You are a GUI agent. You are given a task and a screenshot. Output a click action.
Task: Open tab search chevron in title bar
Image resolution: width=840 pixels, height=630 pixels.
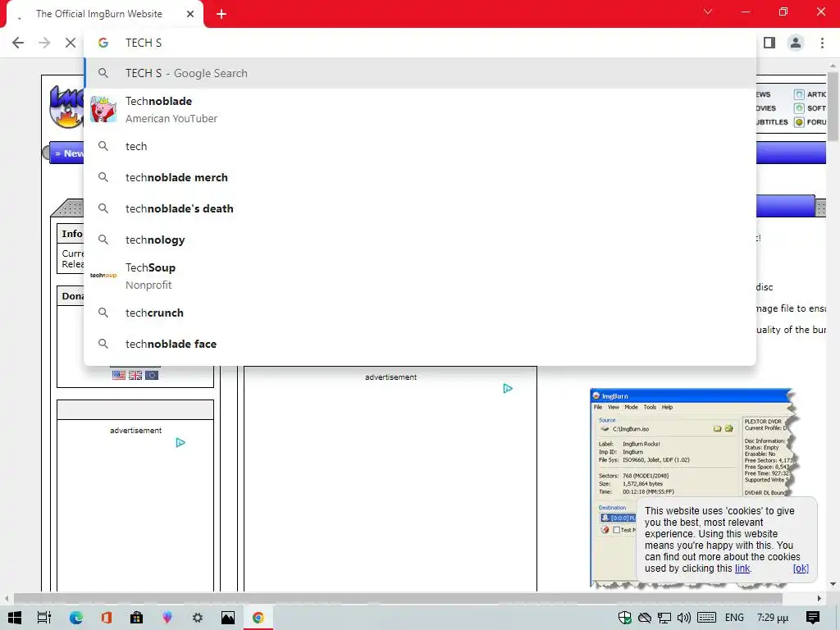[708, 11]
